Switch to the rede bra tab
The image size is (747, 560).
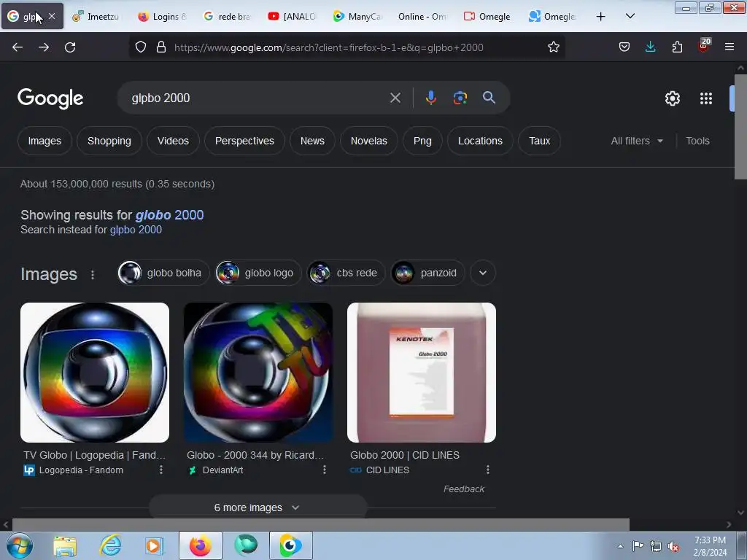228,16
